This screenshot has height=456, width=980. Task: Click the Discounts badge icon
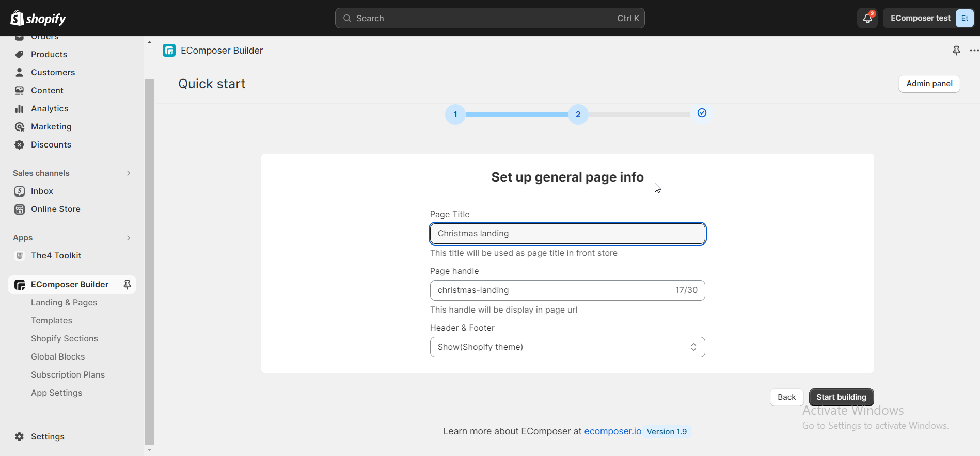click(20, 144)
